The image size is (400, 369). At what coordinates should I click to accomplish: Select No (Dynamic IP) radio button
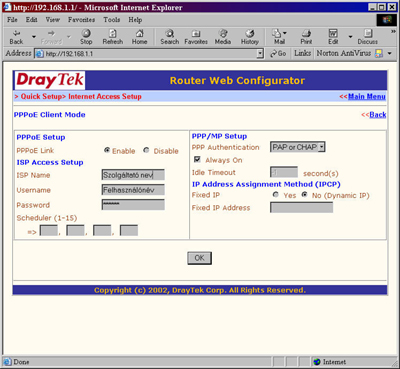coord(304,194)
